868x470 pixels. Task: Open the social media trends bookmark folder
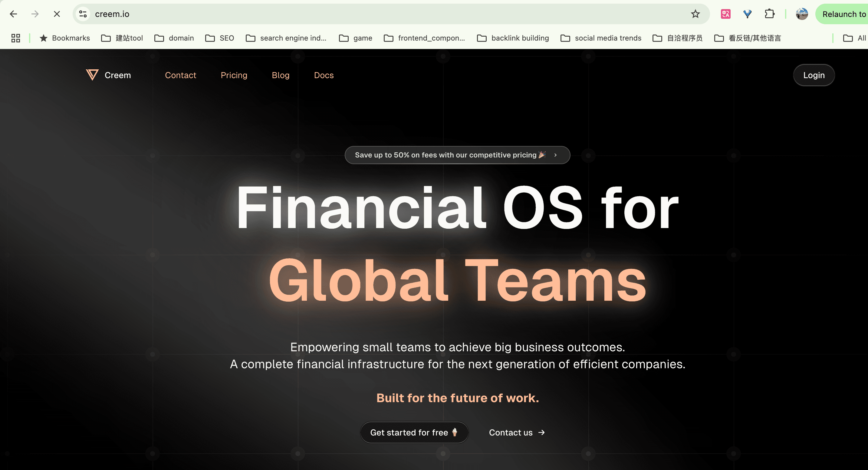pyautogui.click(x=601, y=38)
